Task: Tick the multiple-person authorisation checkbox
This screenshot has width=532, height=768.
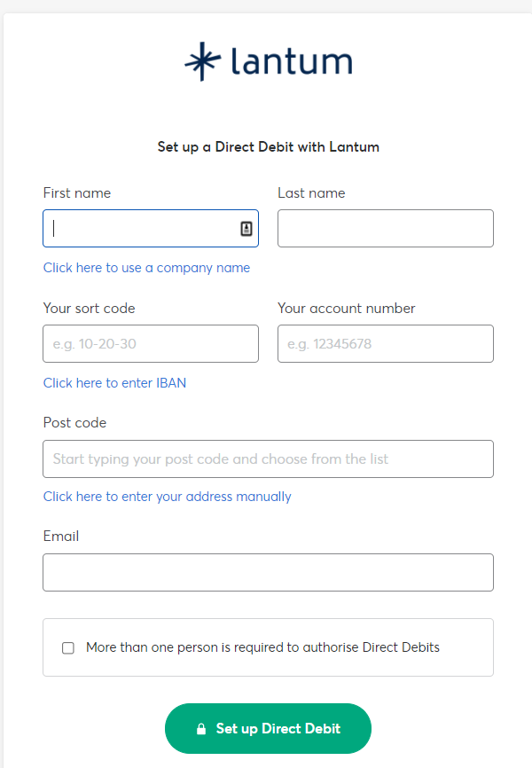Action: click(68, 648)
